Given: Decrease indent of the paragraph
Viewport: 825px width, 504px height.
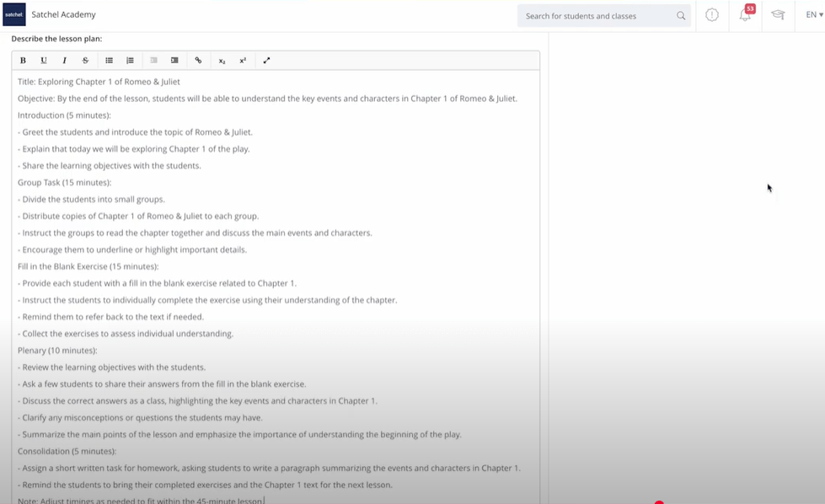Looking at the screenshot, I should click(154, 61).
